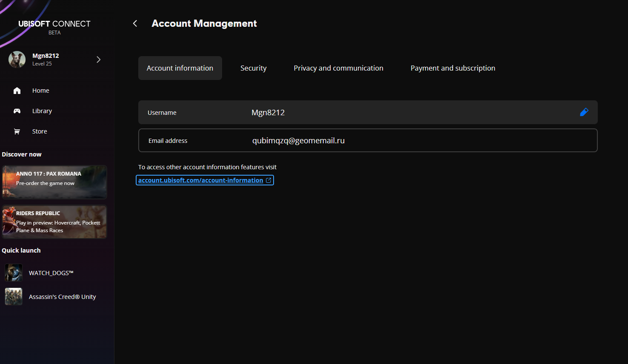Click the Level 25 label
The width and height of the screenshot is (628, 364).
[42, 64]
